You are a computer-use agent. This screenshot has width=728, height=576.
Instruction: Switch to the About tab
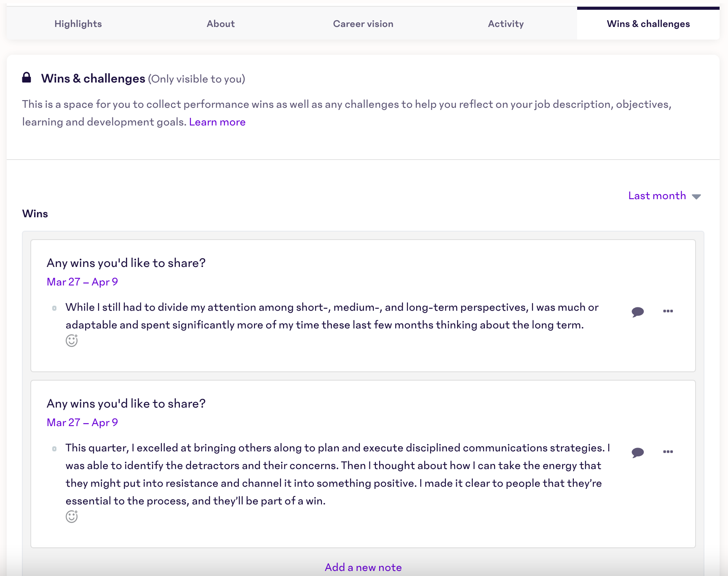tap(221, 24)
